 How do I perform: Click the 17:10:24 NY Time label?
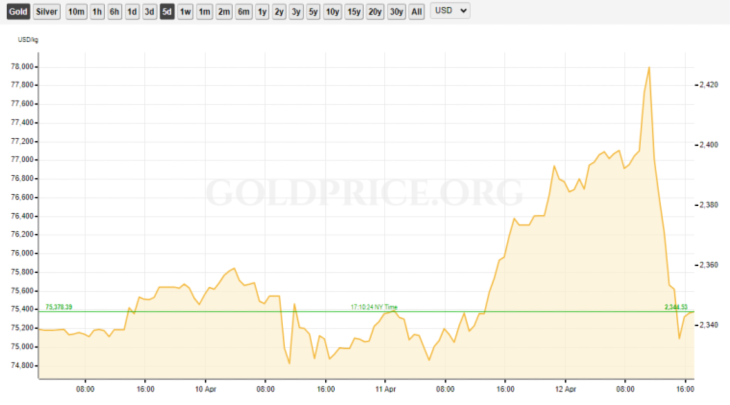coord(374,307)
